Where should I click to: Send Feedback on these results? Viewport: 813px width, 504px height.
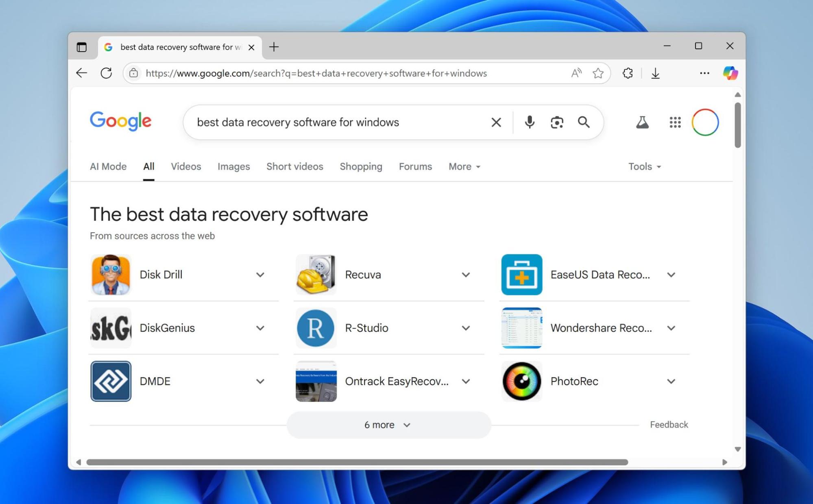click(x=669, y=424)
